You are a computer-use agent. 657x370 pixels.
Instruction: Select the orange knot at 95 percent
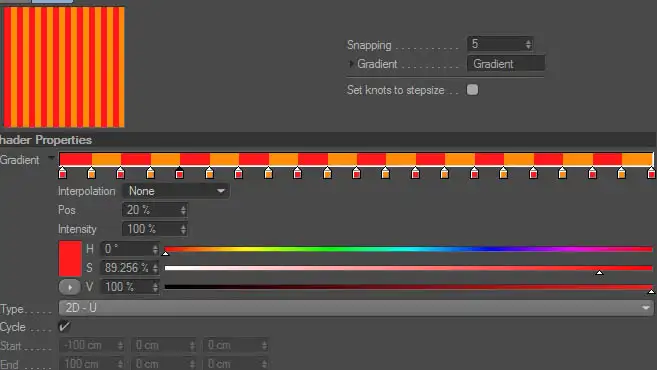(621, 173)
